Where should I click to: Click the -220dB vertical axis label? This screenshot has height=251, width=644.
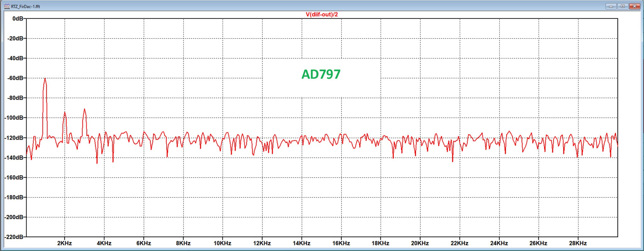coord(14,237)
